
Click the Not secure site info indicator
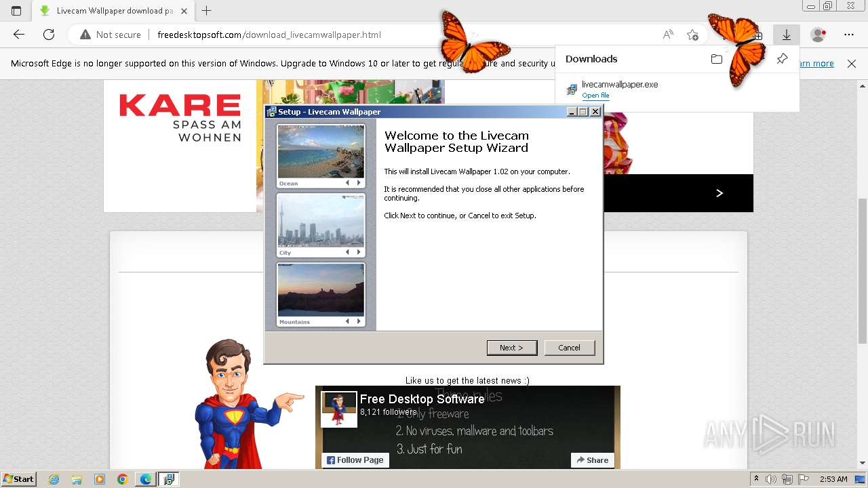111,35
